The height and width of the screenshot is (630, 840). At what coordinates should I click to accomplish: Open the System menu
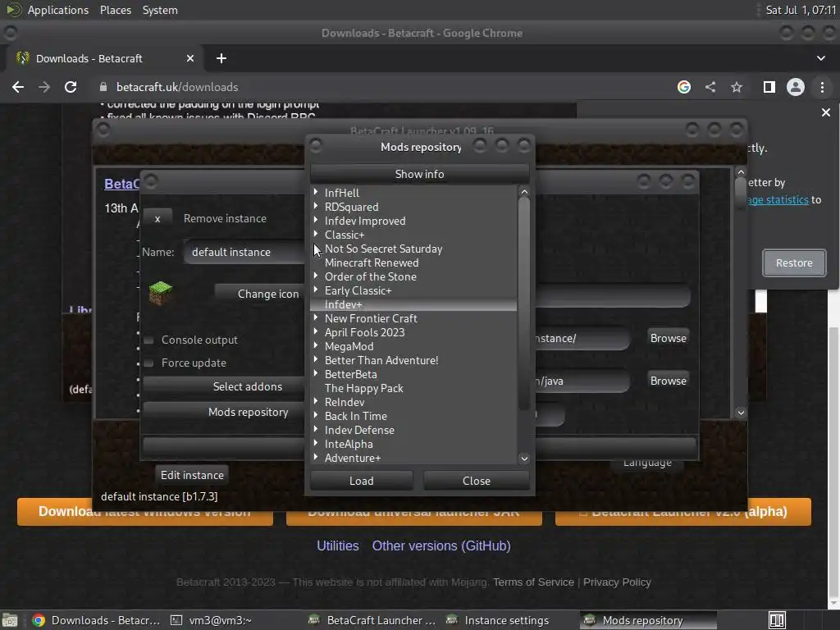coord(160,10)
